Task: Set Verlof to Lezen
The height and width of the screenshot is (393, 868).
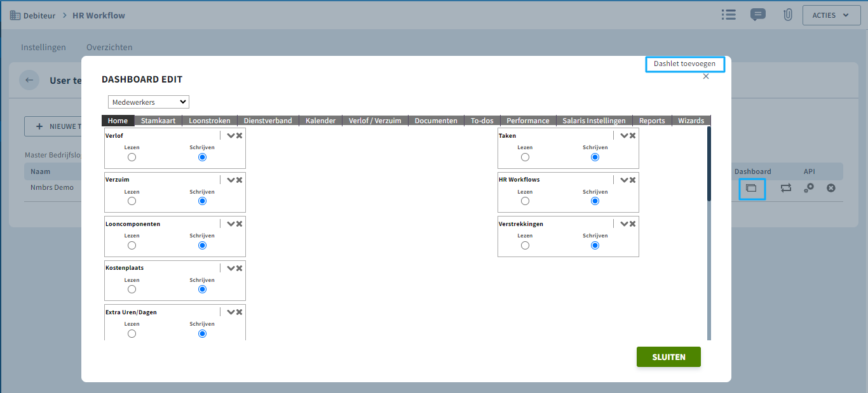Action: 132,157
